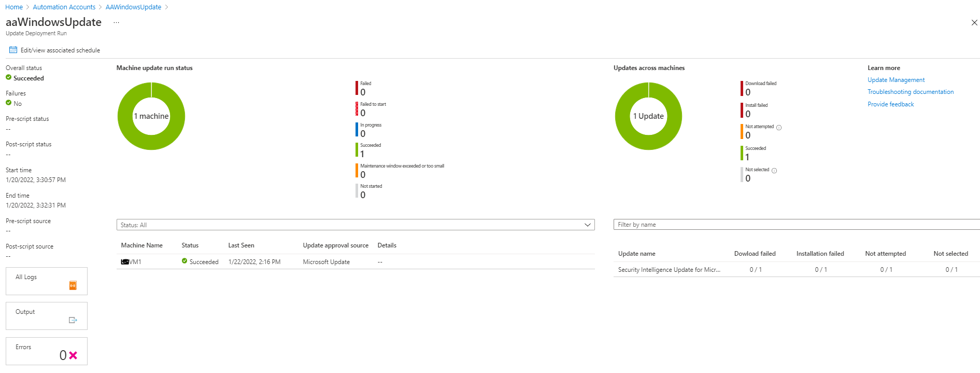
Task: Click the Not selected column header
Action: click(x=951, y=254)
